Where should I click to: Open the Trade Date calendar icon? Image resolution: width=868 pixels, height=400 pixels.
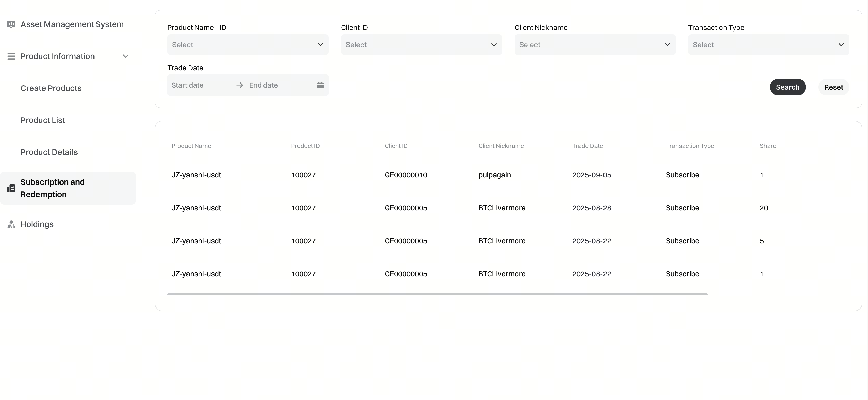(x=320, y=85)
